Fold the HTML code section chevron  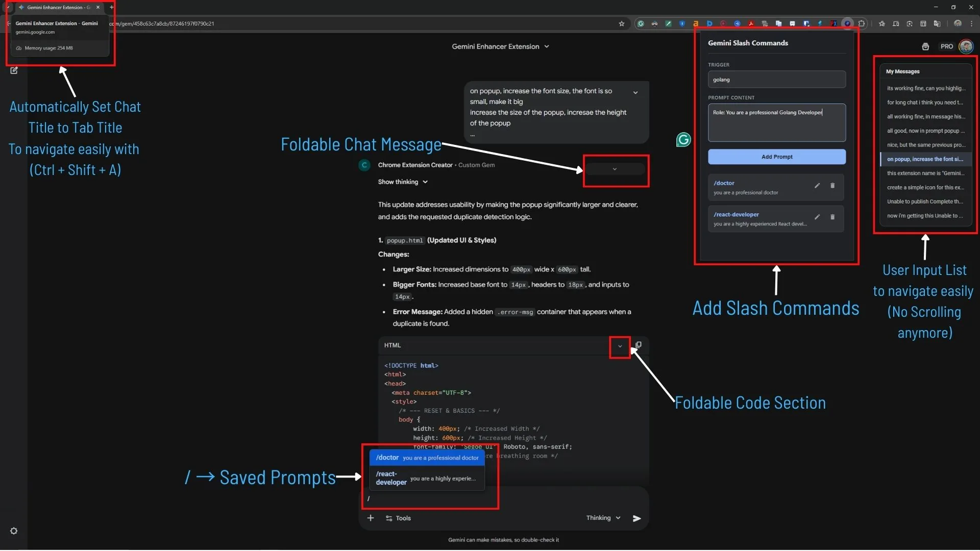point(620,346)
